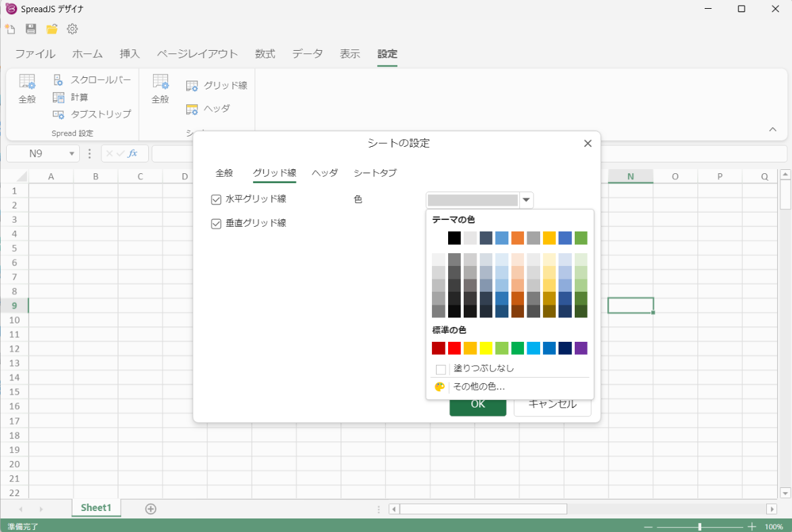This screenshot has height=532, width=792.
Task: Expand the N9 name box dropdown
Action: pyautogui.click(x=72, y=154)
